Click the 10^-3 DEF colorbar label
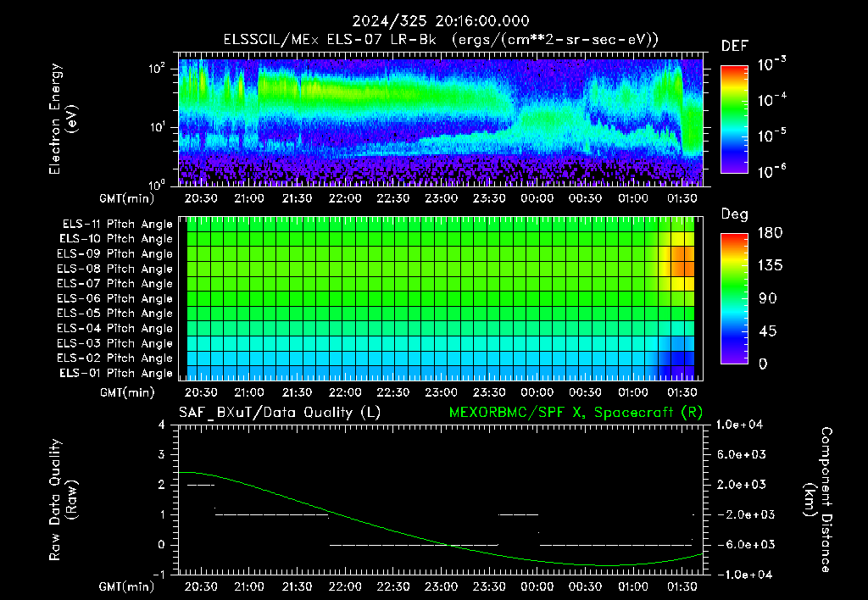 (x=771, y=64)
